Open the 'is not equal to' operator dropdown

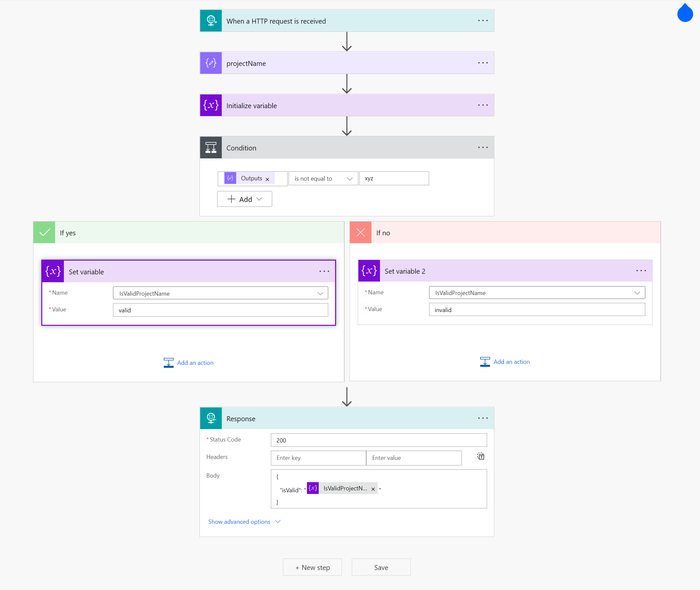[323, 179]
